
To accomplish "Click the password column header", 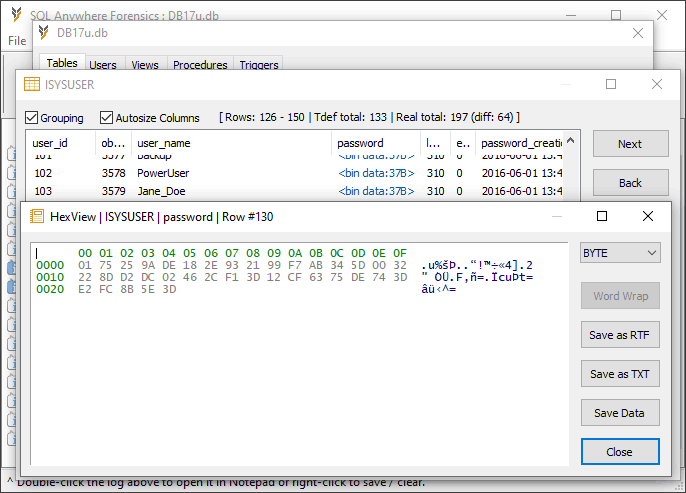I will tap(376, 143).
